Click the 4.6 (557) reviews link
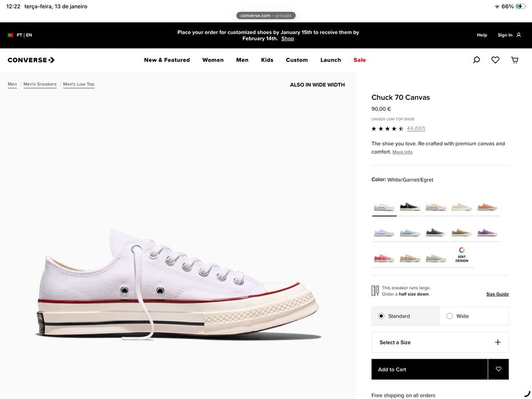 [x=416, y=128]
